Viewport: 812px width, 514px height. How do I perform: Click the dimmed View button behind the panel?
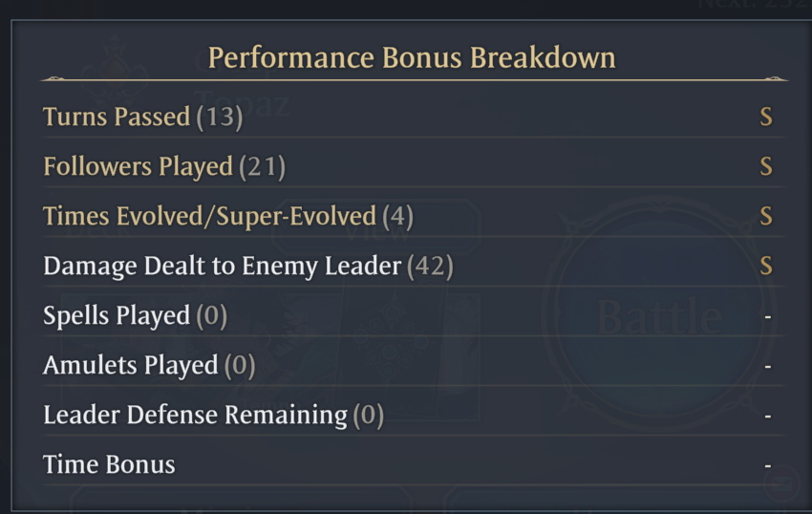point(376,228)
